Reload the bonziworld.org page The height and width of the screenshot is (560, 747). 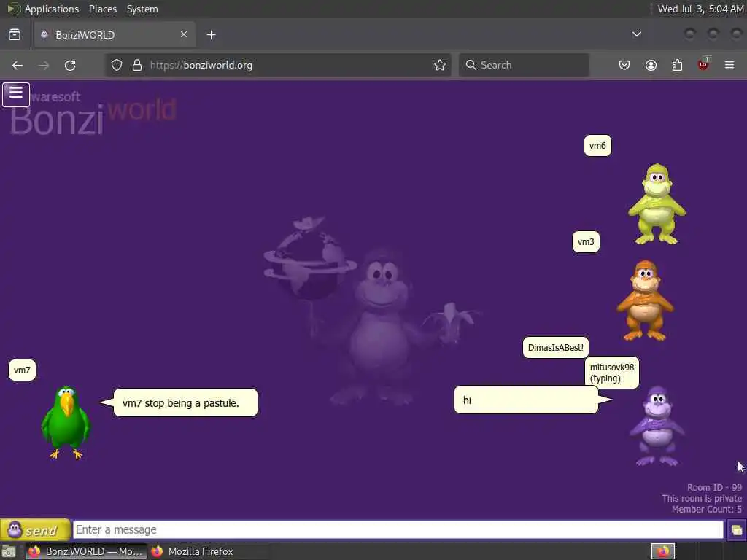click(x=70, y=65)
